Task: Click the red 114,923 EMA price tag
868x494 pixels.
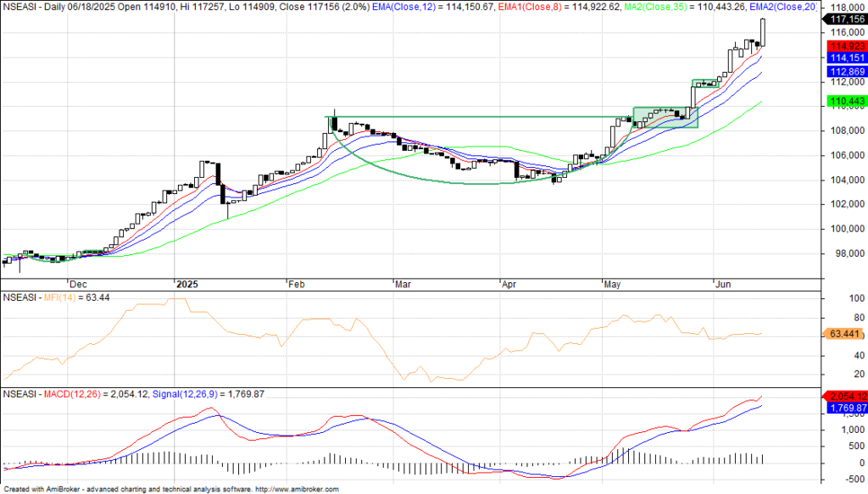Action: pos(845,46)
